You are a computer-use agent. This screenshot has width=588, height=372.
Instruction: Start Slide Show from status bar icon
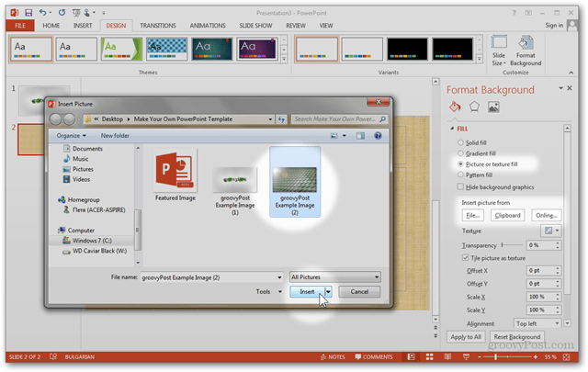(466, 357)
